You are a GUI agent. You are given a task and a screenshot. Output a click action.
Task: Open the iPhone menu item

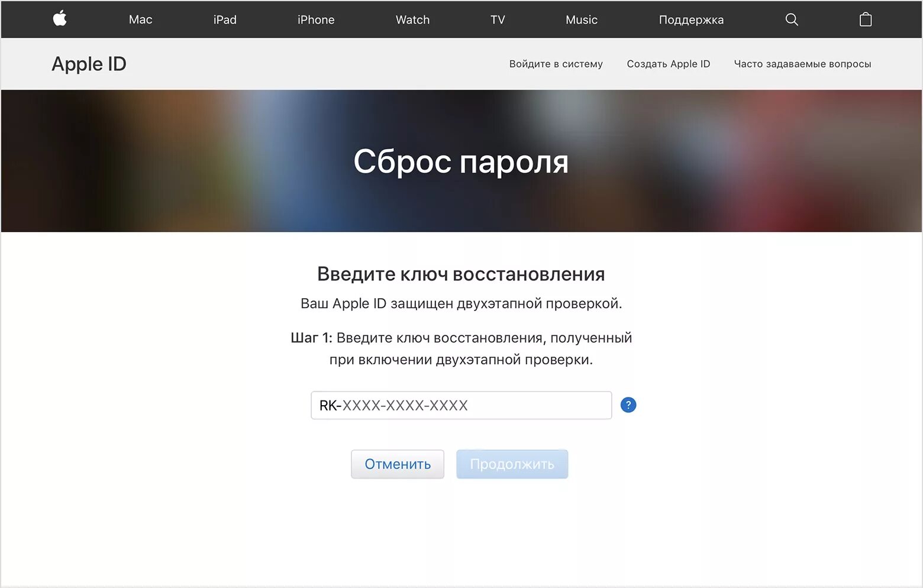click(316, 20)
